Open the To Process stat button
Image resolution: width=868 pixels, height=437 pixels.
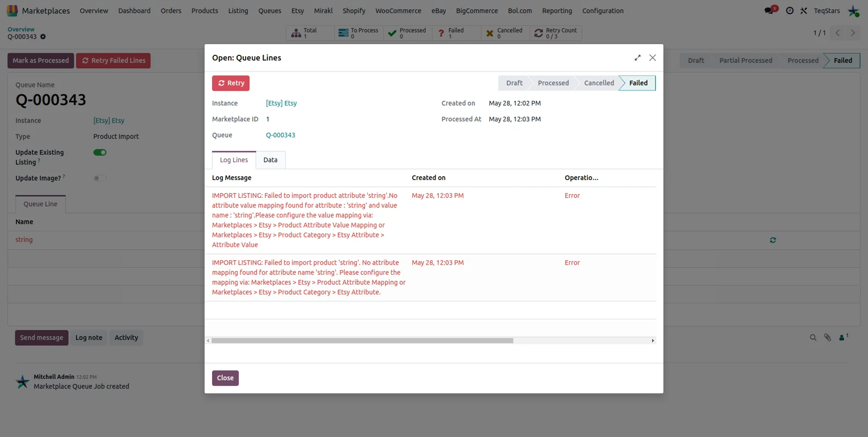(359, 33)
